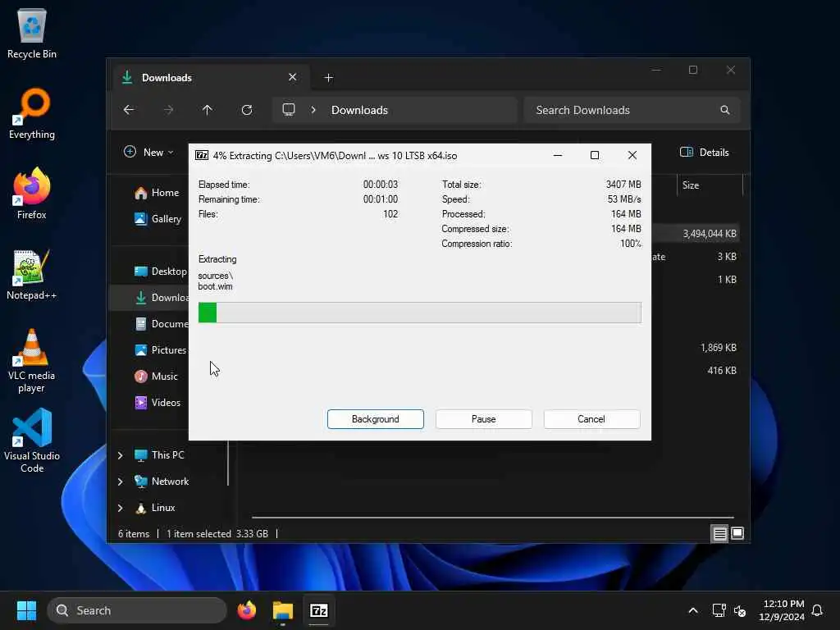The height and width of the screenshot is (630, 840).
Task: Open the clock showing 12:10 PM
Action: pyautogui.click(x=782, y=610)
